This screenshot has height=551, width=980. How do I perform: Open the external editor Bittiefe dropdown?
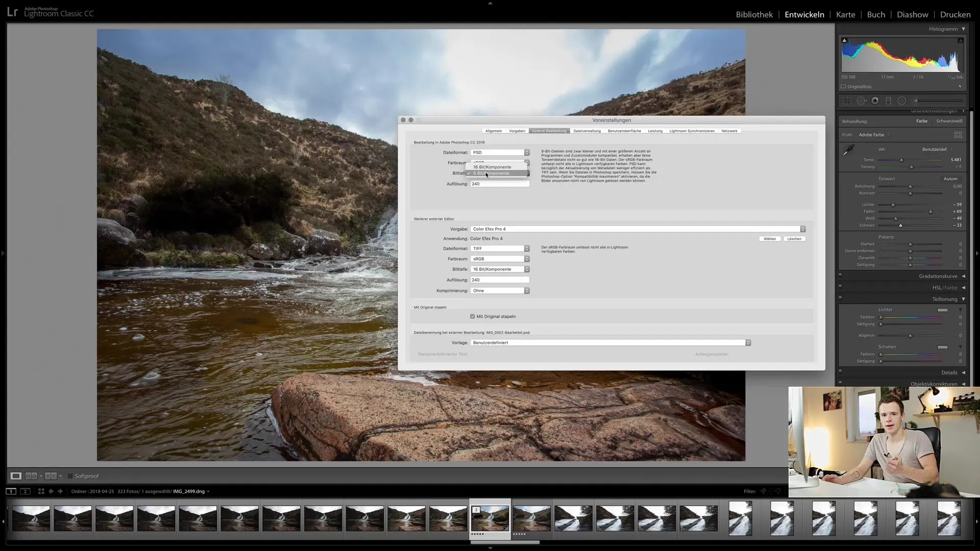500,269
